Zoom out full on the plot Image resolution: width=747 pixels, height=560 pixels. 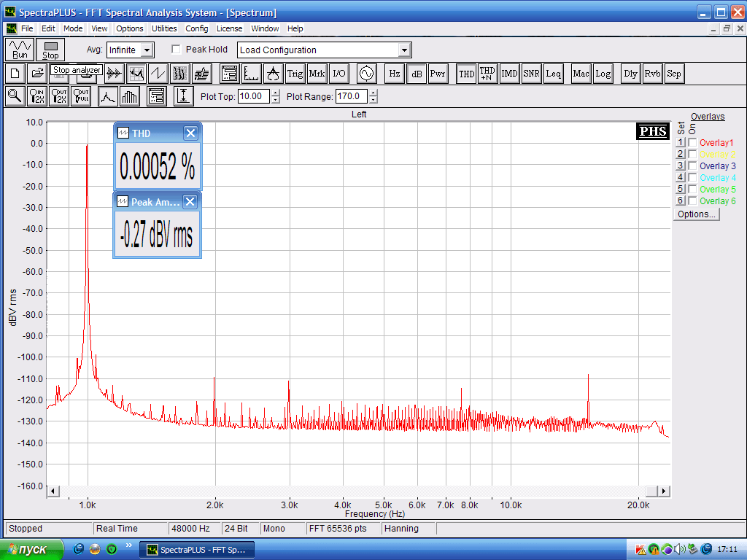click(81, 96)
